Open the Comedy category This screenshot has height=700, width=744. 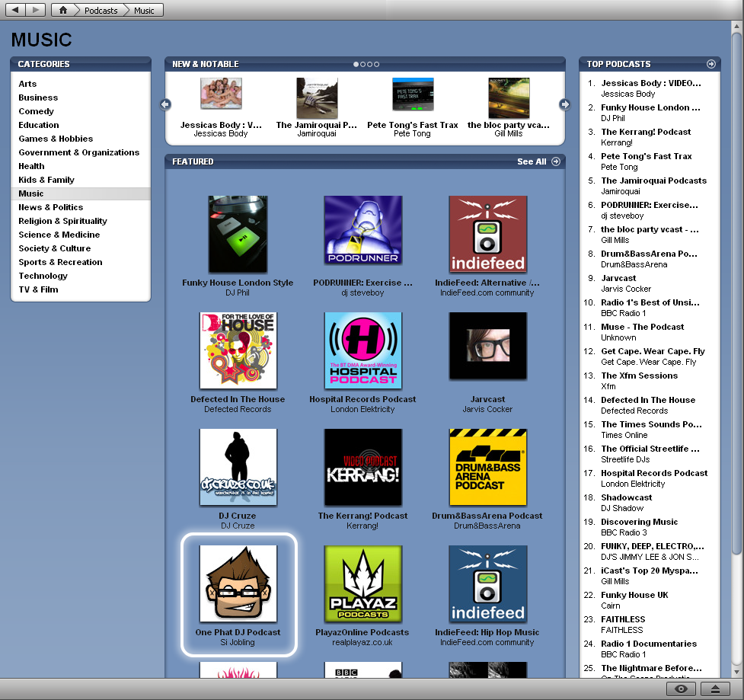click(36, 110)
